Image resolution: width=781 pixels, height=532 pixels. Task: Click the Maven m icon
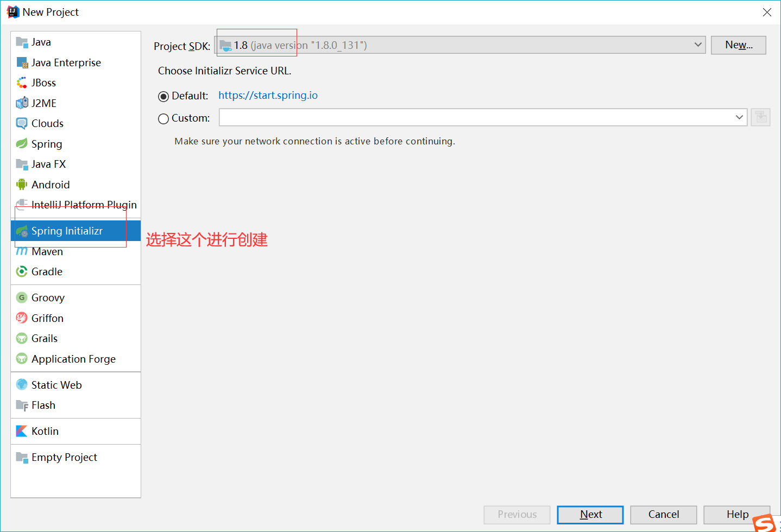tap(22, 251)
